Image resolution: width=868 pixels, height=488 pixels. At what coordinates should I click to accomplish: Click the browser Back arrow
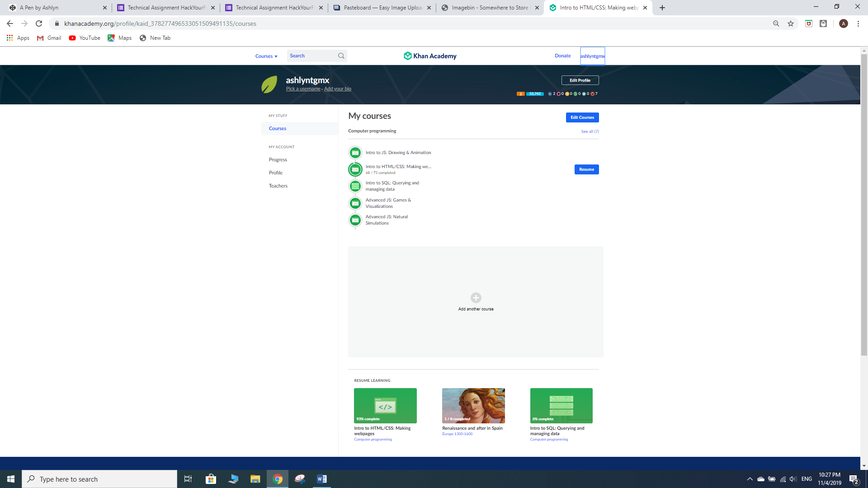(10, 23)
